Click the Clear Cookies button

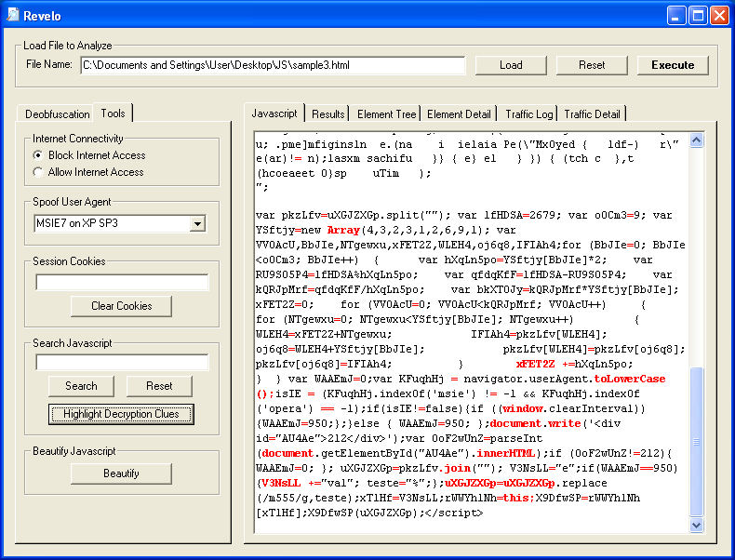click(121, 306)
